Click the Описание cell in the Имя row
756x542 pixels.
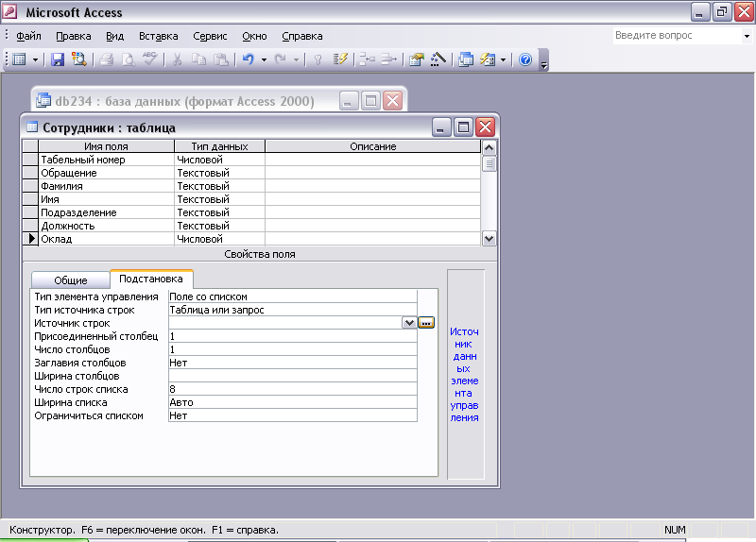pyautogui.click(x=372, y=199)
